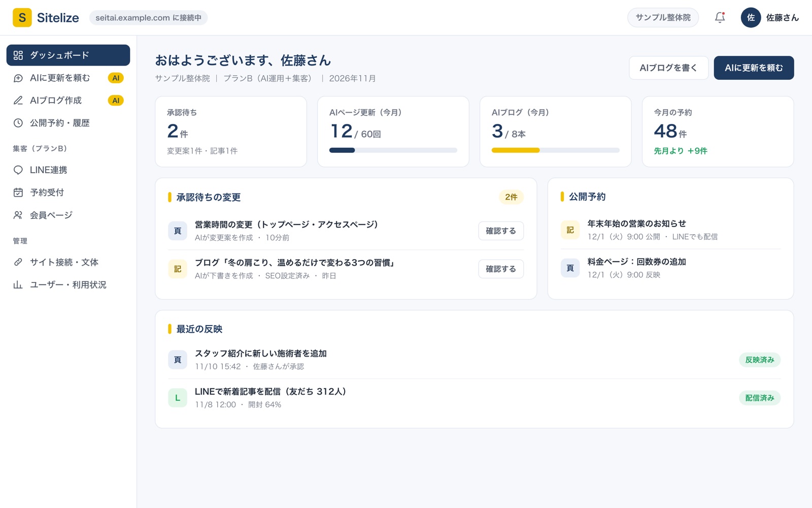Click the サンプル整体院 pill in the header
Viewport: 812px width, 508px height.
(663, 18)
